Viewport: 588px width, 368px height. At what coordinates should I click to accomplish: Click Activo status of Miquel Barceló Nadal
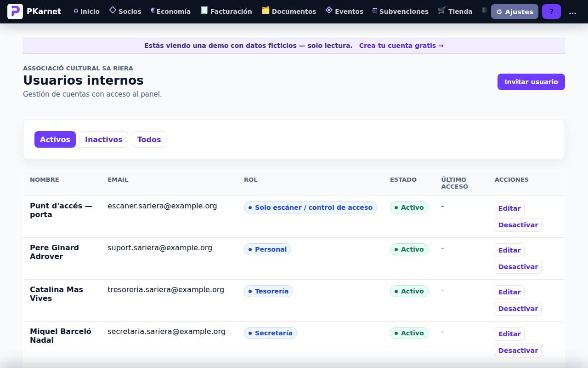click(x=409, y=333)
